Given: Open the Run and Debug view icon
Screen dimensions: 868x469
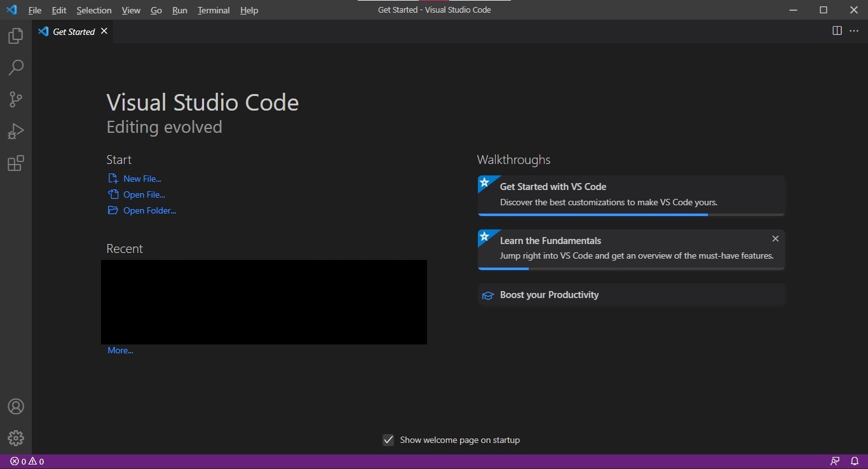Looking at the screenshot, I should coord(16,132).
